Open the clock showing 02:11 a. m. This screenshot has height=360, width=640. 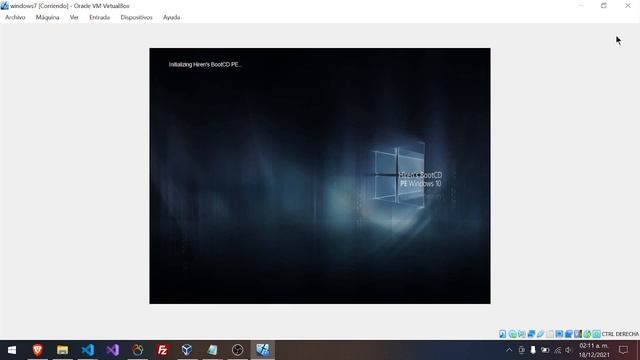[x=594, y=350]
